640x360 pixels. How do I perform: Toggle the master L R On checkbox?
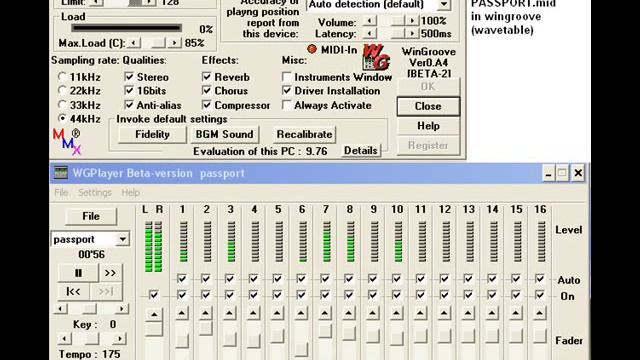coord(153,294)
